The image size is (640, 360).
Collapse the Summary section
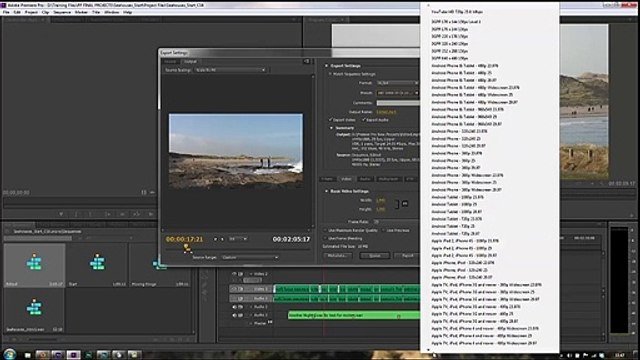331,128
